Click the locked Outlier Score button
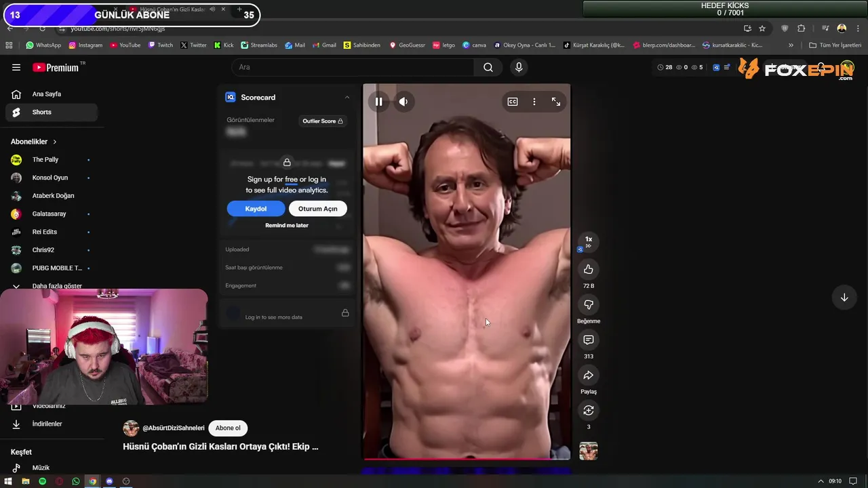This screenshot has width=868, height=488. (x=323, y=121)
